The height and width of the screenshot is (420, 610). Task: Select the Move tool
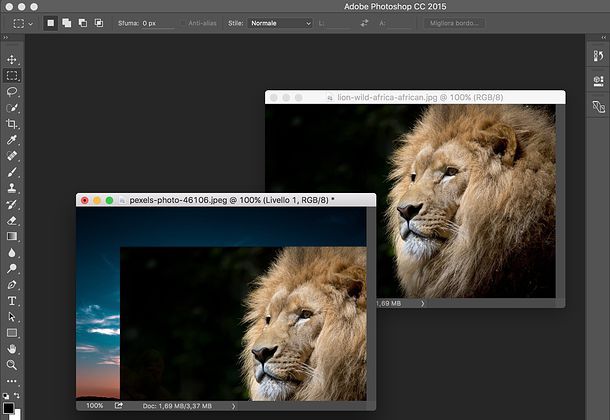pyautogui.click(x=12, y=60)
